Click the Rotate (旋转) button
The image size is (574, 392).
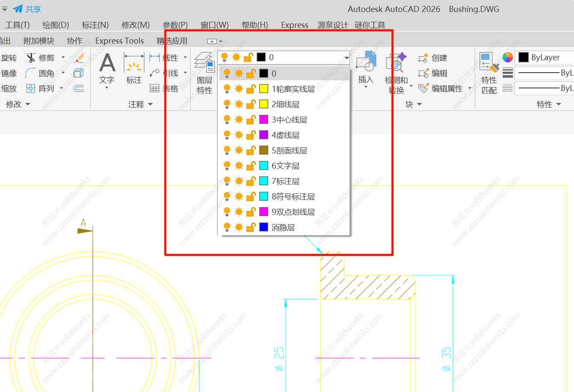[9, 58]
